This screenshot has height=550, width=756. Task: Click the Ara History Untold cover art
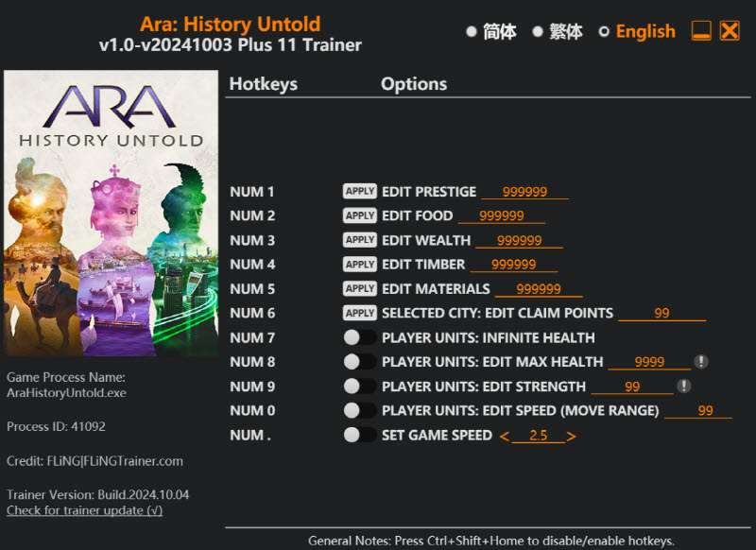(111, 214)
